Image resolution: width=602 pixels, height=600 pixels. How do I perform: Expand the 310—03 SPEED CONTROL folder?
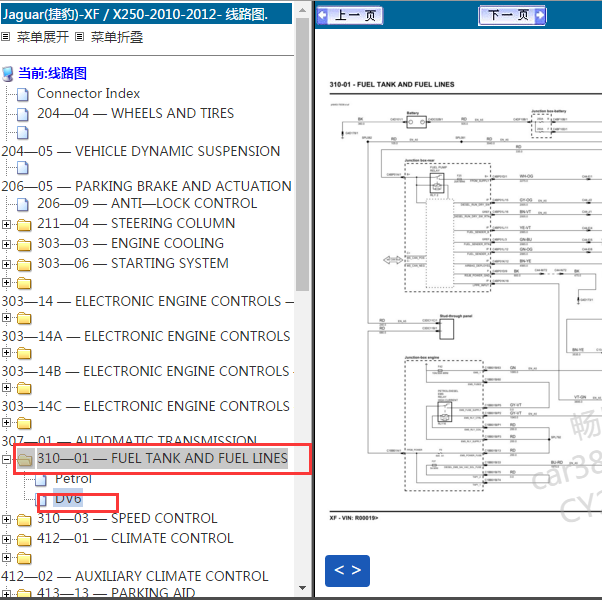point(6,519)
